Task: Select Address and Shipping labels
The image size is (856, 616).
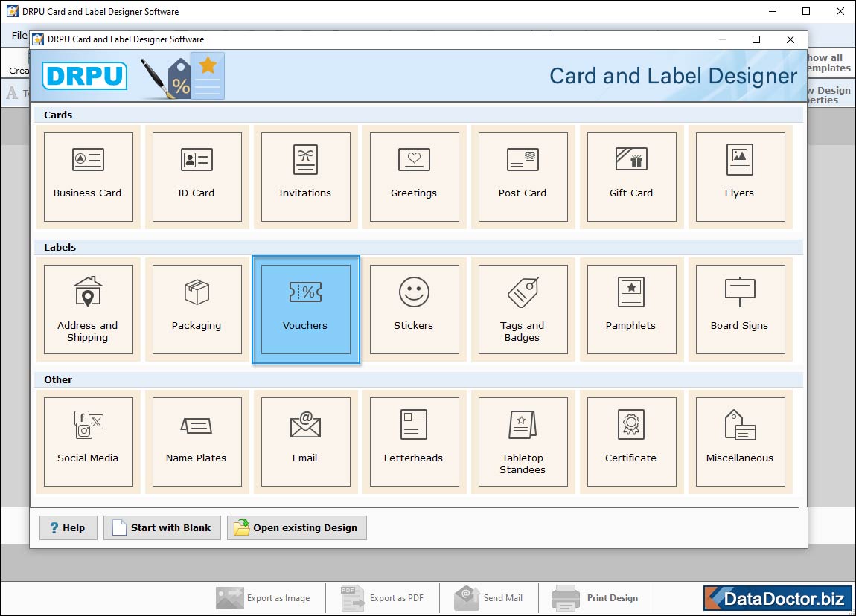Action: click(x=89, y=309)
